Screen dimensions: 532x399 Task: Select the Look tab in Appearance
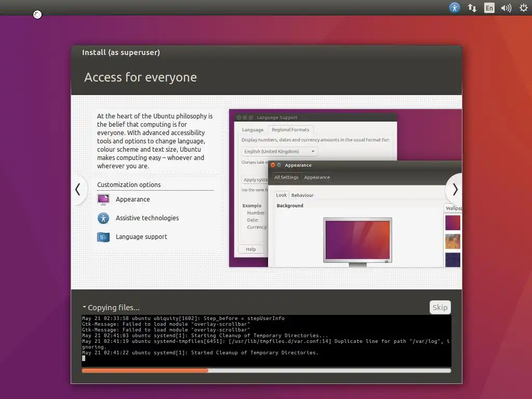(x=281, y=195)
